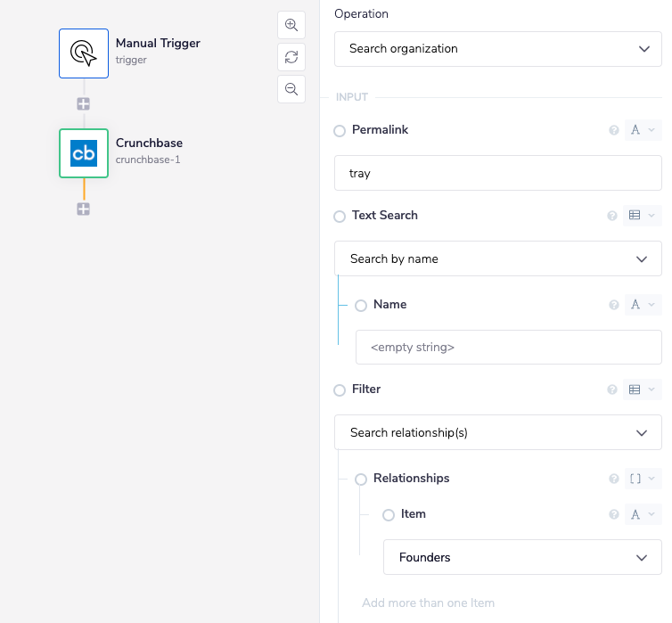
Task: Toggle the Text Search radio circle
Action: [340, 217]
